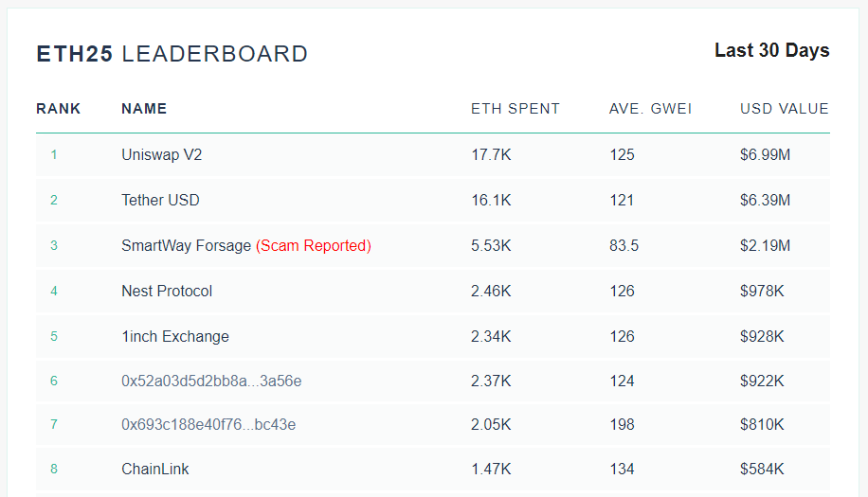Image resolution: width=868 pixels, height=497 pixels.
Task: Click the NAME column header
Action: click(144, 109)
